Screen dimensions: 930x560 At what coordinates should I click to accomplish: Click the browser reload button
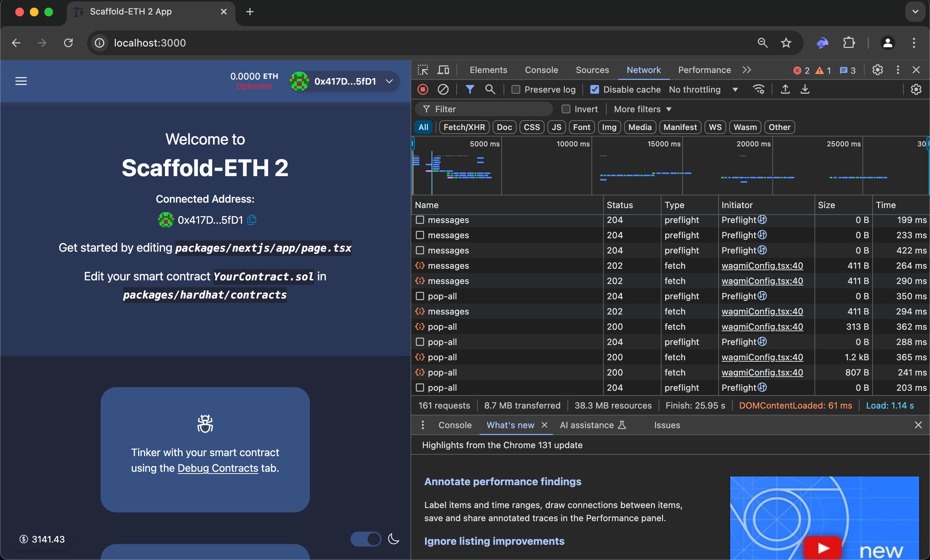(x=68, y=43)
